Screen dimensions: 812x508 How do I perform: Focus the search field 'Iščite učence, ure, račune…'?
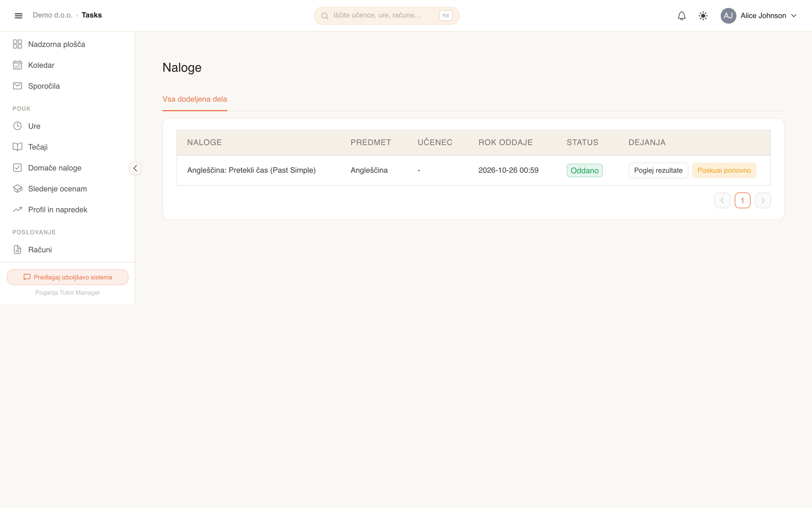coord(387,16)
